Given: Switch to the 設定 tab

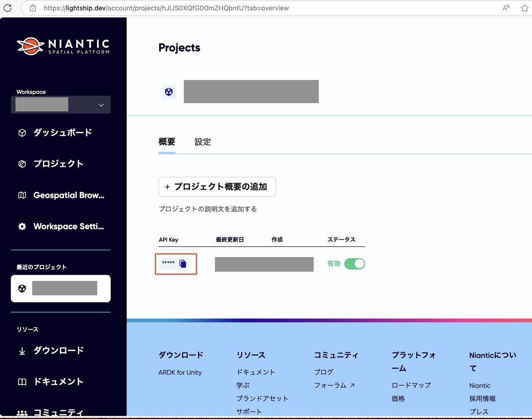Looking at the screenshot, I should (203, 142).
